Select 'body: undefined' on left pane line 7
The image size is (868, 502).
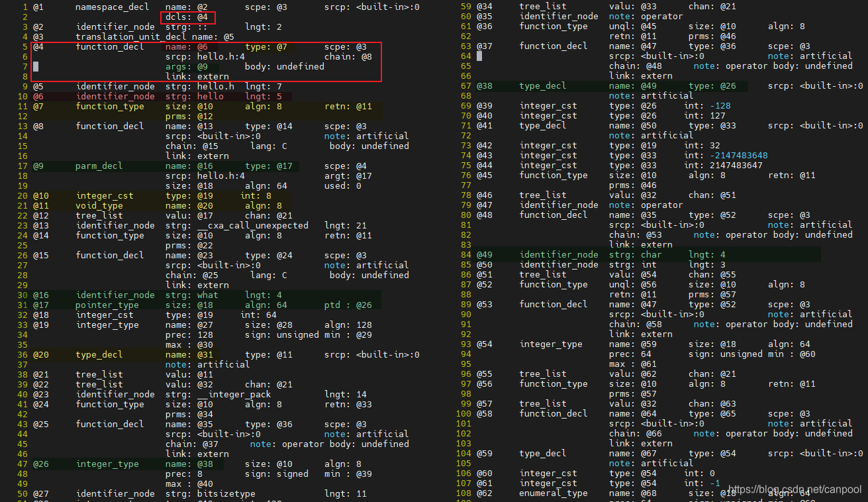point(285,66)
